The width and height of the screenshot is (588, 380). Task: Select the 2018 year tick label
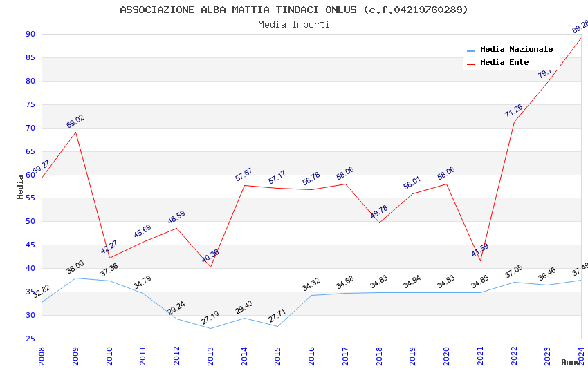pyautogui.click(x=379, y=356)
